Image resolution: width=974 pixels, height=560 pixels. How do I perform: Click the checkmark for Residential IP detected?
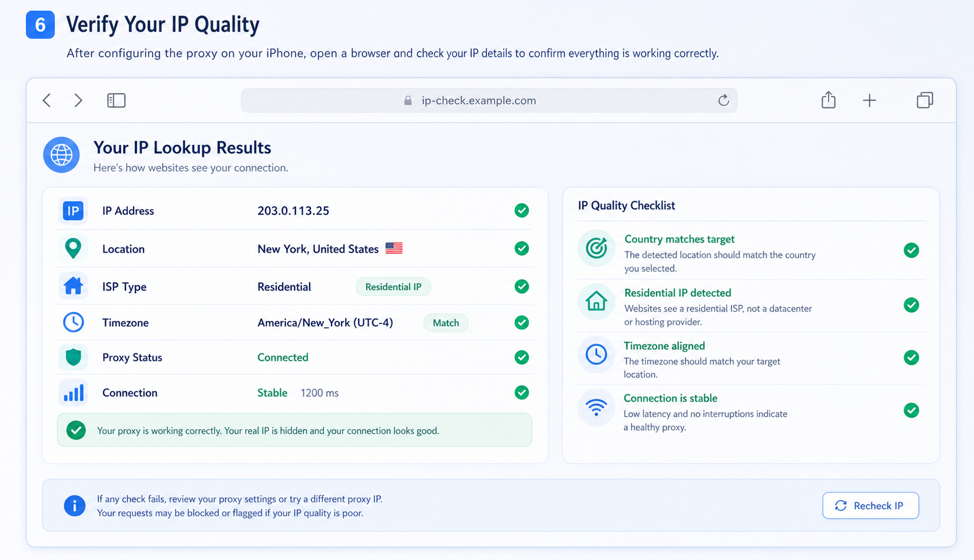click(912, 305)
